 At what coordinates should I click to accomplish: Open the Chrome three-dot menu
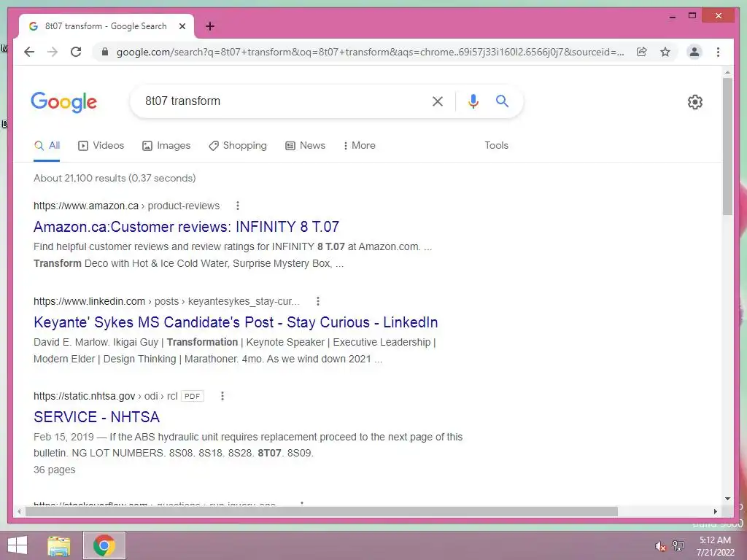[718, 52]
